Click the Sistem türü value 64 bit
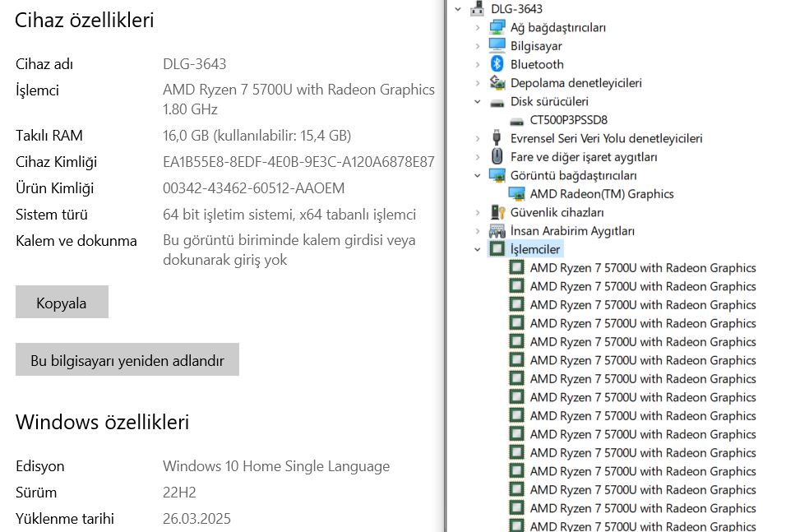809x532 pixels. coord(289,215)
